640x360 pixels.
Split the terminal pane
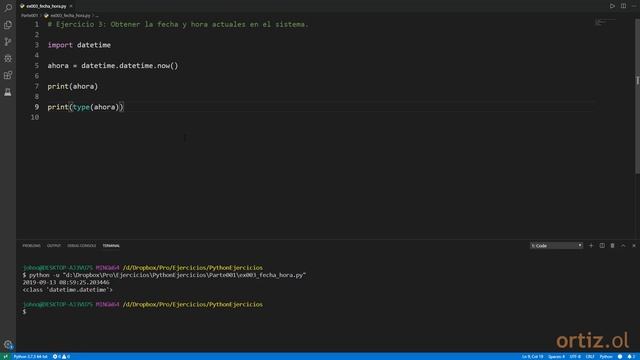(602, 246)
